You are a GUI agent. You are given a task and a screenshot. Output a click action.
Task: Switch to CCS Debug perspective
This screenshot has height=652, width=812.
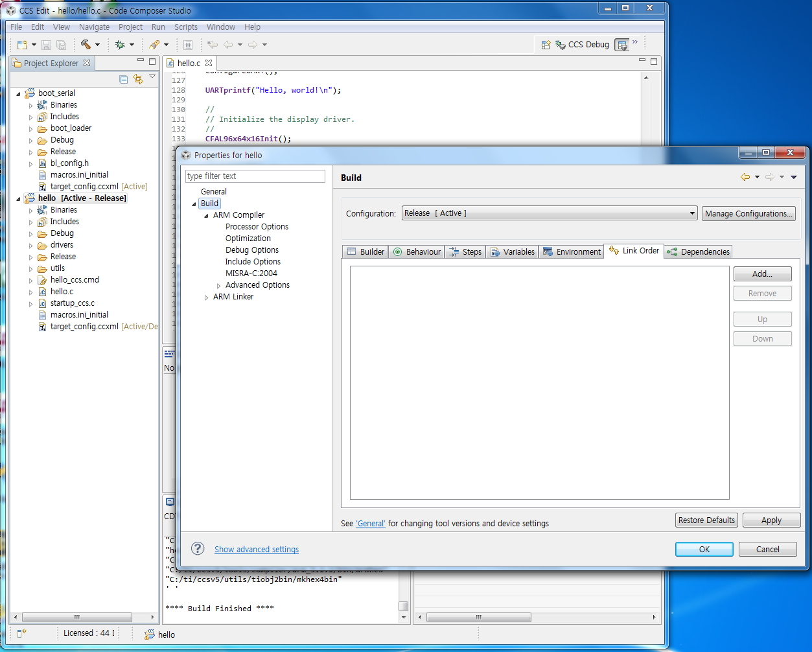point(583,45)
